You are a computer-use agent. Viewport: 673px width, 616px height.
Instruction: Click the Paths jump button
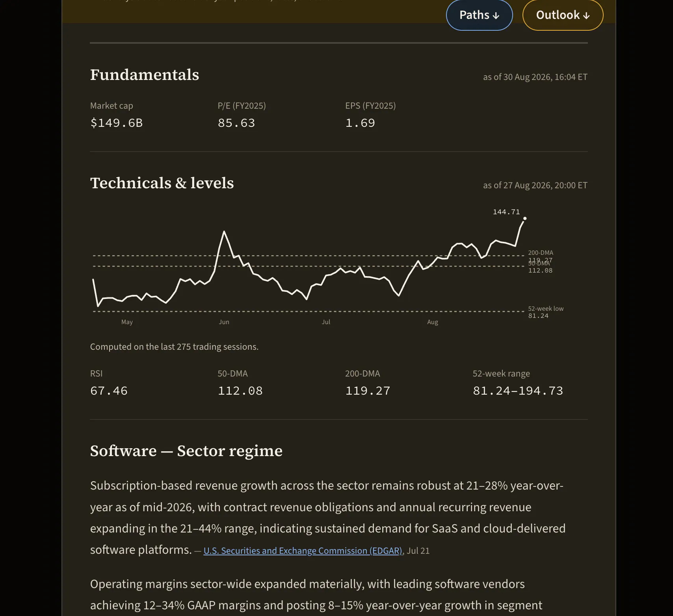(x=479, y=15)
